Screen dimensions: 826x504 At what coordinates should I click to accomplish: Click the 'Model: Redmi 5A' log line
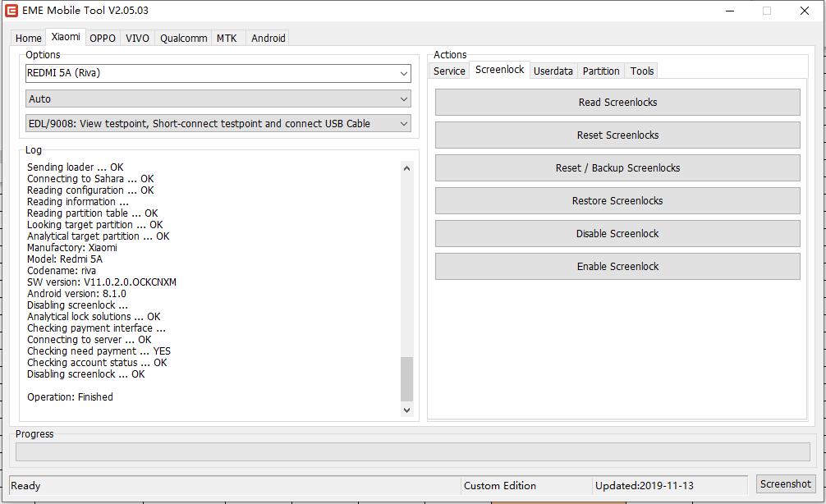(x=65, y=259)
